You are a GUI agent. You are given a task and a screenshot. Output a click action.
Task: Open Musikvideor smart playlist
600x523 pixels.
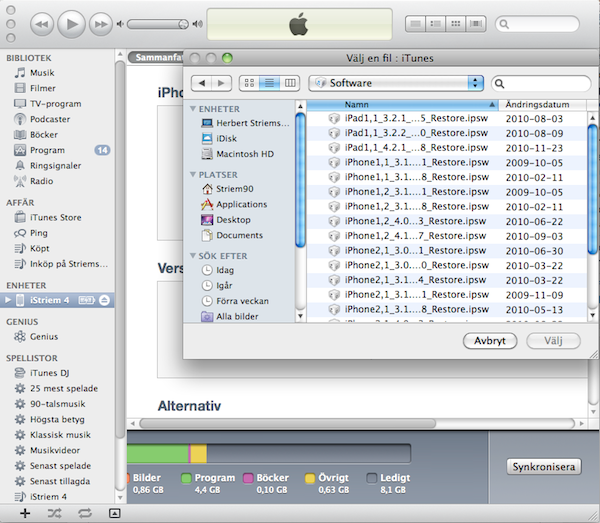click(x=57, y=451)
